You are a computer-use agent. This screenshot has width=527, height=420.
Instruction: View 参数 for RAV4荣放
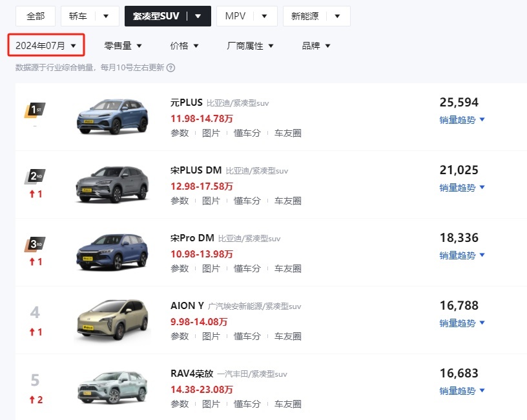point(180,405)
